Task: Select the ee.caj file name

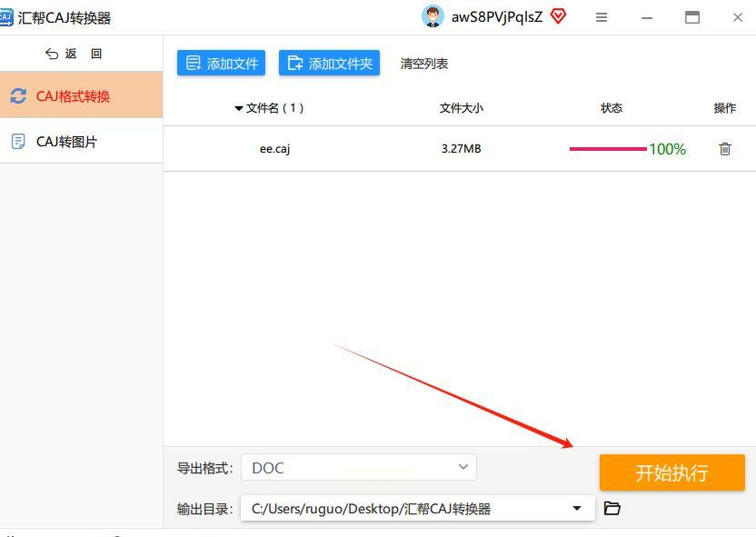Action: pyautogui.click(x=274, y=149)
